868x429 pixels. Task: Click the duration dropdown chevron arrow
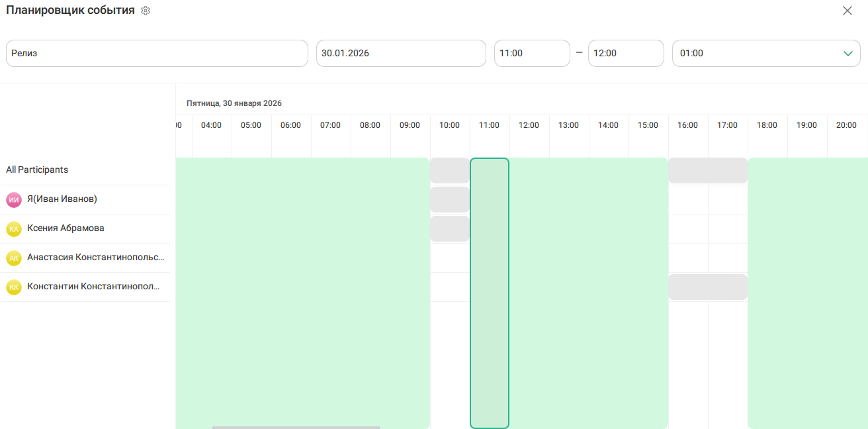848,53
